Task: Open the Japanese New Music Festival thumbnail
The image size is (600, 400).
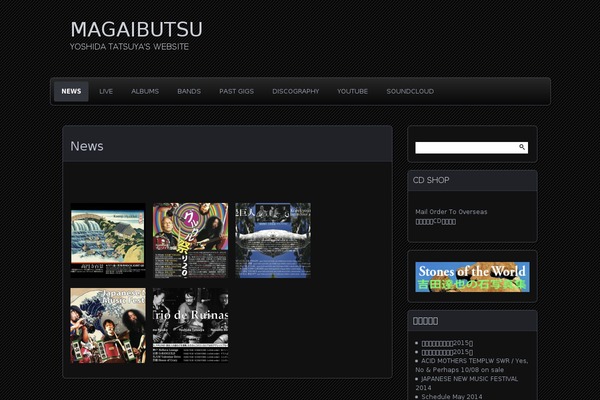Action: (108, 325)
